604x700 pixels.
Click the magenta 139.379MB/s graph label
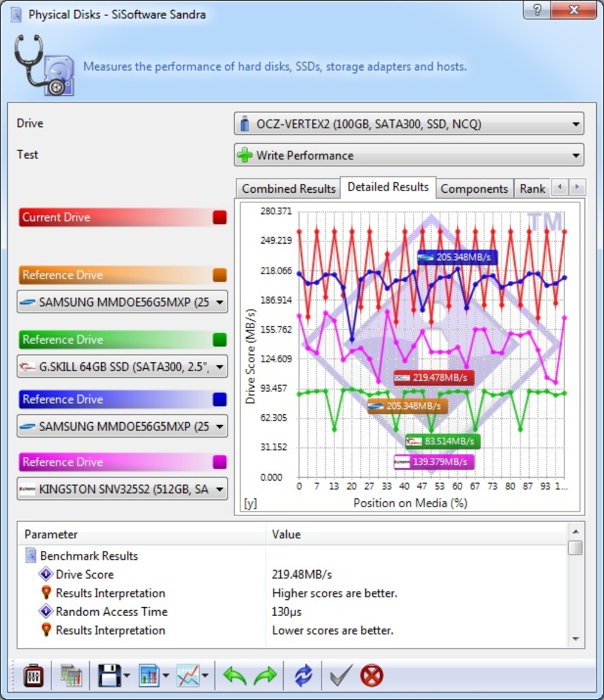433,462
